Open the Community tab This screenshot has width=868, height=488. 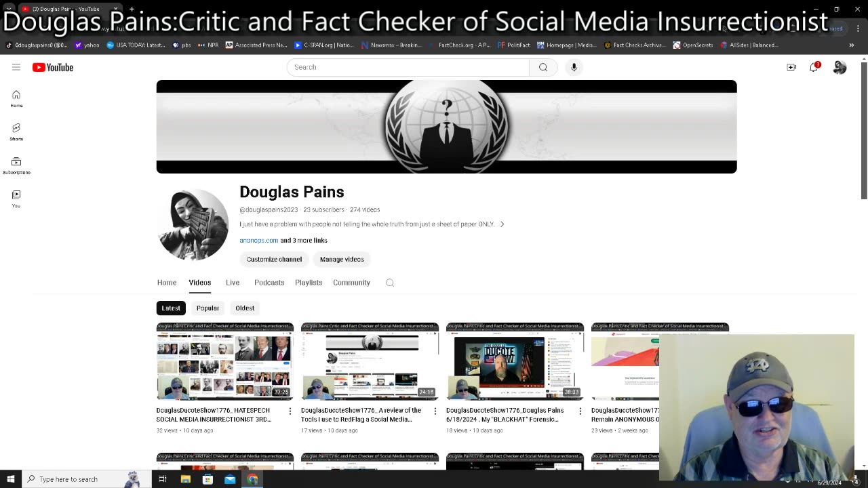351,283
